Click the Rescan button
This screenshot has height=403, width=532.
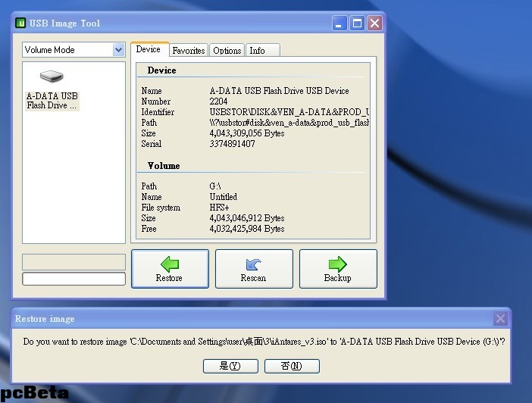254,269
